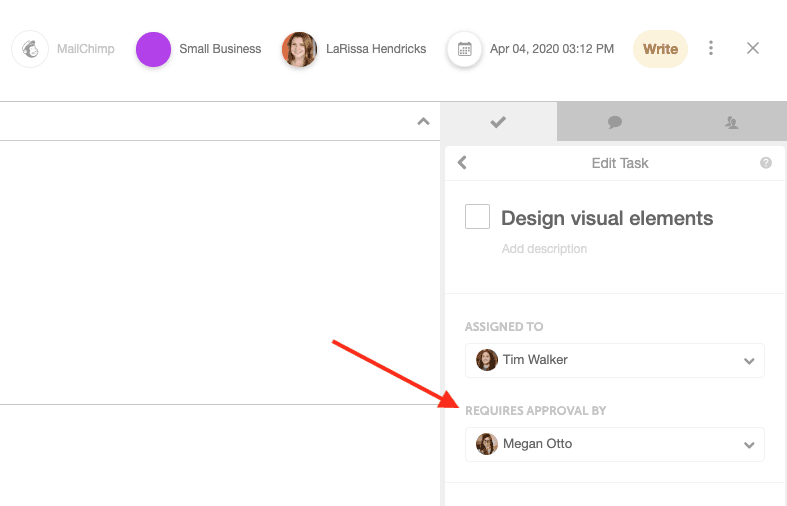Open the three-dot more options menu
This screenshot has width=787, height=506.
pos(711,48)
